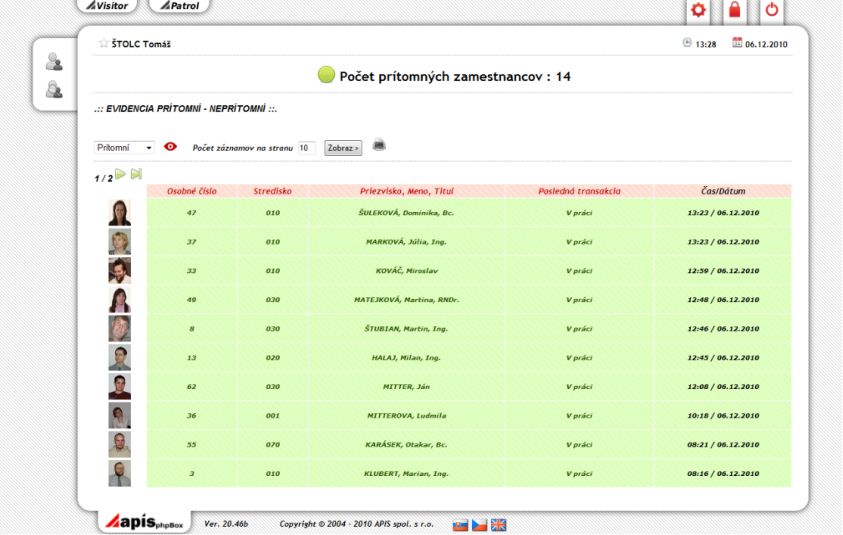Open the Prítomní dropdown
The image size is (843, 535).
(124, 147)
